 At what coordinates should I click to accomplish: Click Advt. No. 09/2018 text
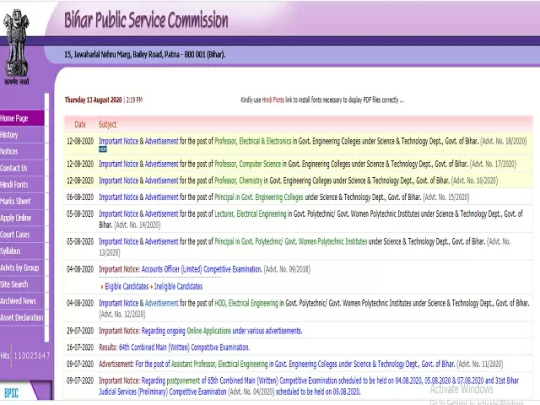pos(287,269)
